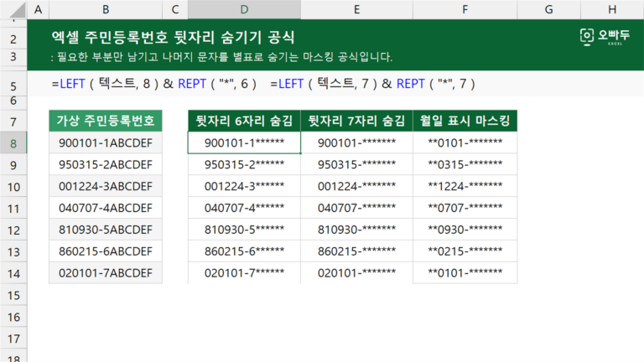Select cell 950315-2******
644x362 pixels.
click(244, 164)
